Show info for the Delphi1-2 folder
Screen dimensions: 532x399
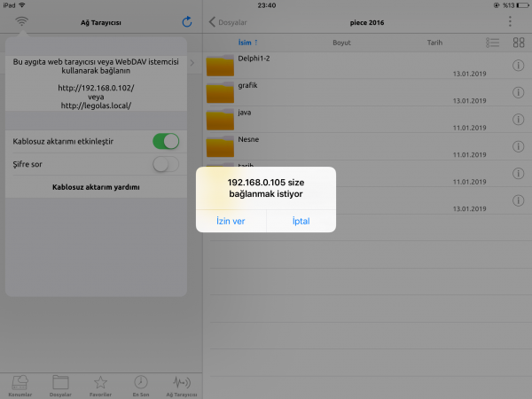click(x=519, y=66)
